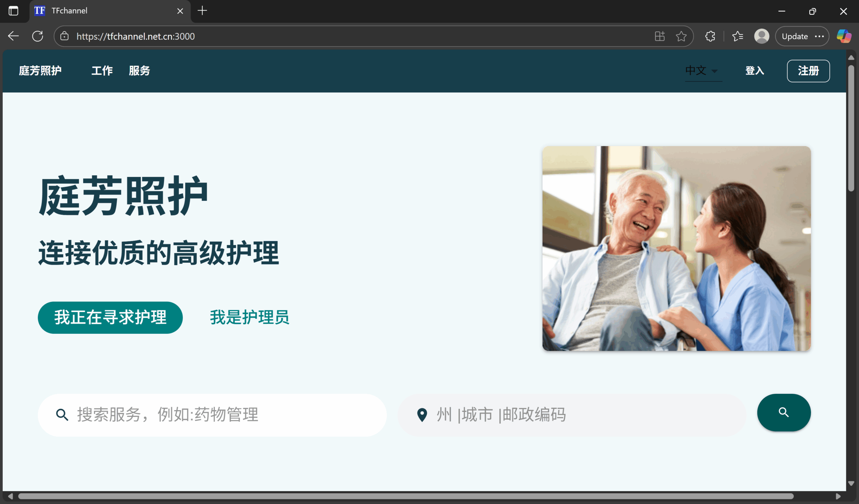859x504 pixels.
Task: Click the browser profile avatar icon
Action: [x=761, y=36]
